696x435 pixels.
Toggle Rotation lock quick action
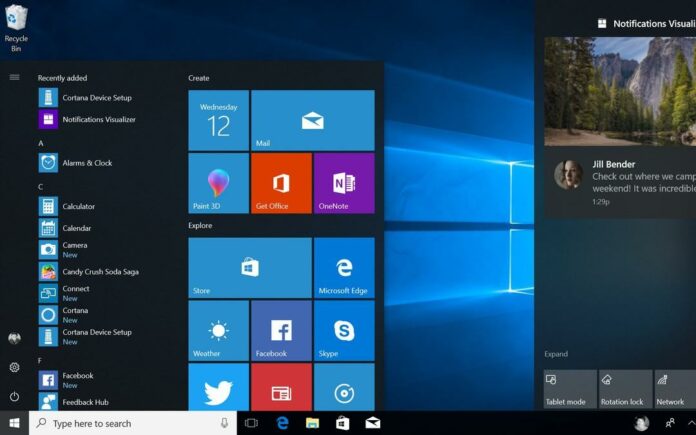[x=625, y=389]
